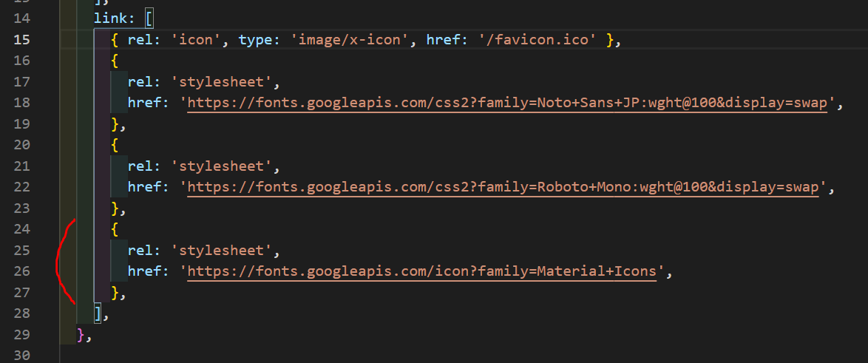Click the opening brace on line 20
868x363 pixels.
click(x=115, y=145)
